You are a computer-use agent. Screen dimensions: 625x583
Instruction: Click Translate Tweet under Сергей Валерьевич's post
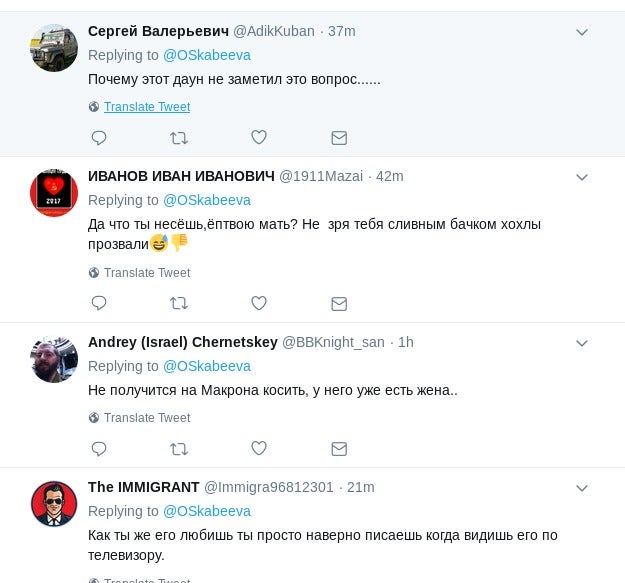point(146,107)
